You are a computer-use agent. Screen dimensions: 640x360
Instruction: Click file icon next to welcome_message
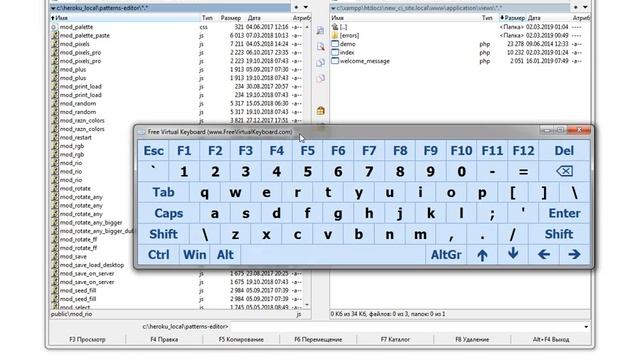point(335,61)
